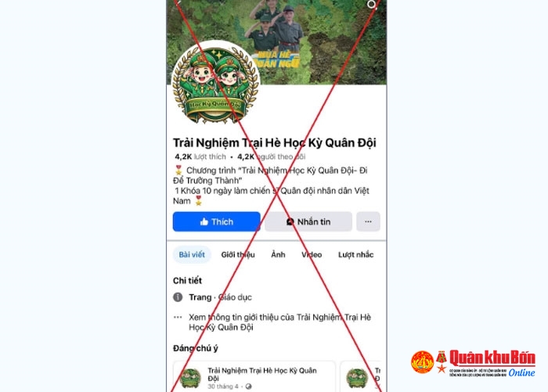This screenshot has width=548, height=392.
Task: Click the ellipsis icon beside Xem thông tin
Action: coord(178,317)
